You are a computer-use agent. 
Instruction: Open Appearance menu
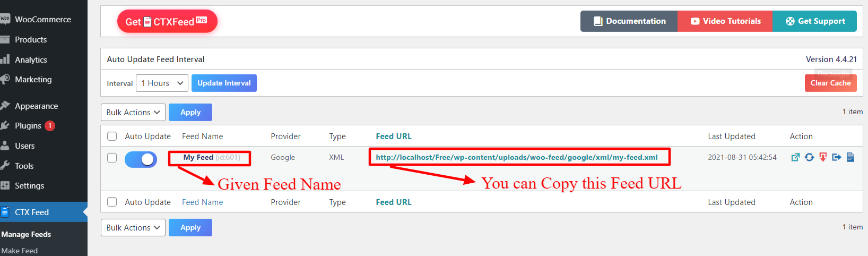(36, 106)
